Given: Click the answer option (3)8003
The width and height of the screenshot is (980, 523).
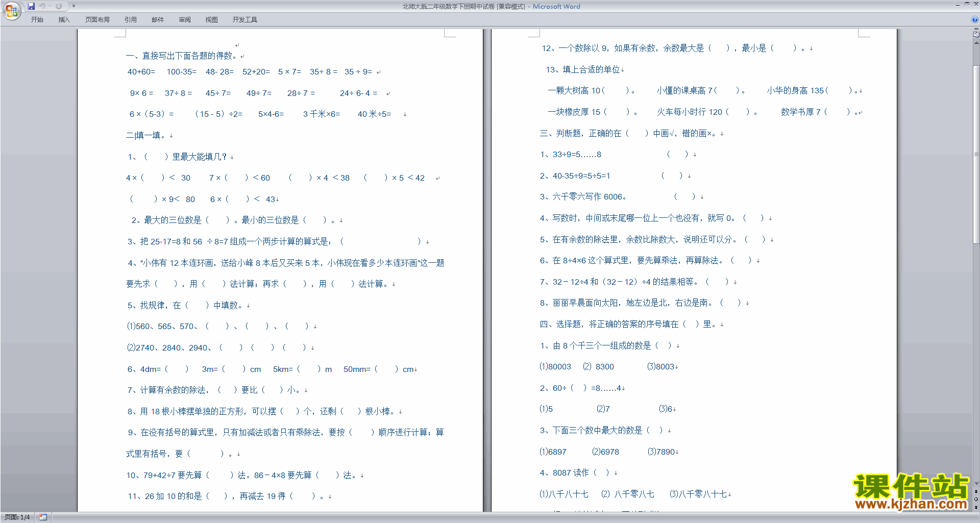Looking at the screenshot, I should tap(661, 367).
